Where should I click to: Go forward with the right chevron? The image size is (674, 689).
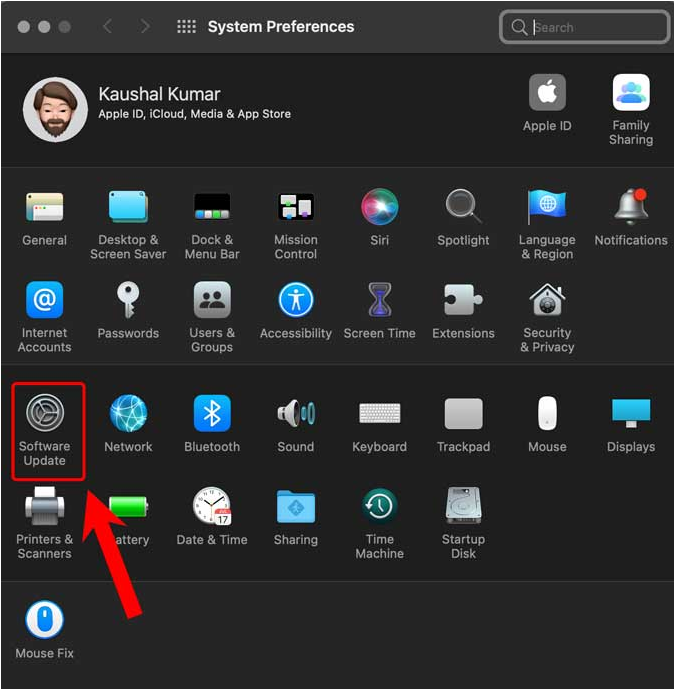(x=145, y=27)
